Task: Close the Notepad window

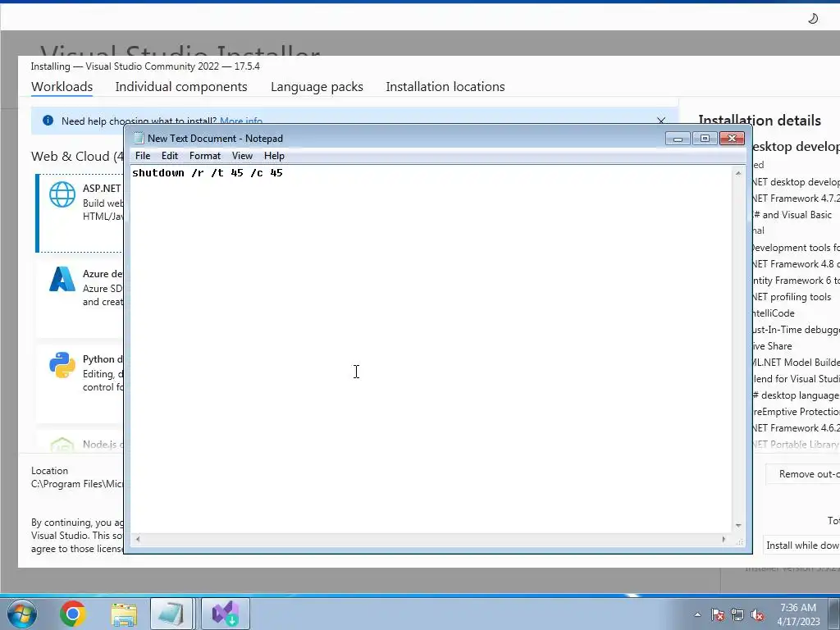Action: [732, 139]
